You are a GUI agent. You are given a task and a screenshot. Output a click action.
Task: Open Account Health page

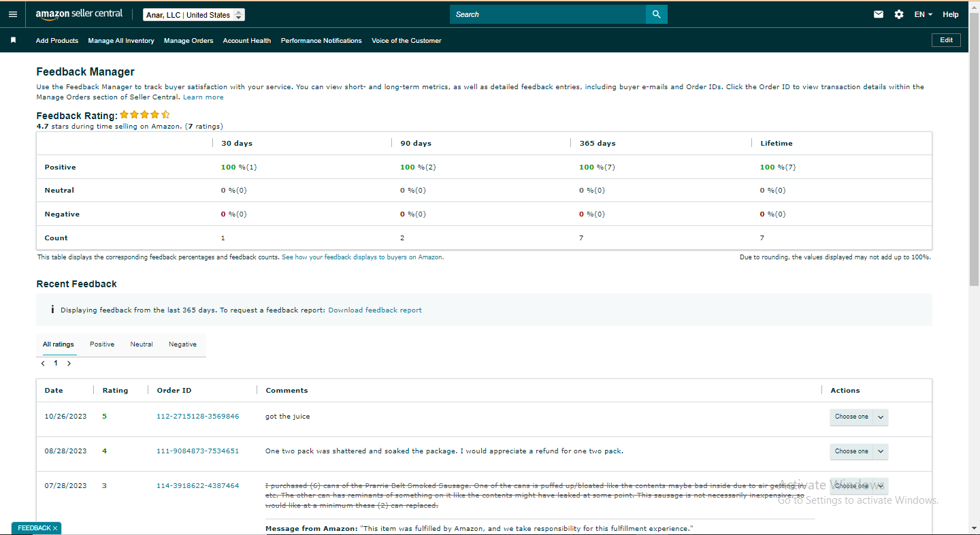point(247,41)
